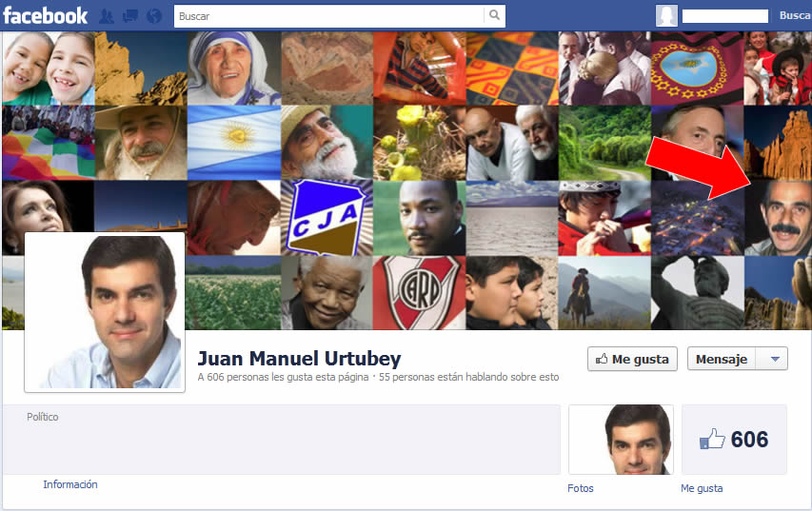Like the page with Me gusta button

click(632, 359)
